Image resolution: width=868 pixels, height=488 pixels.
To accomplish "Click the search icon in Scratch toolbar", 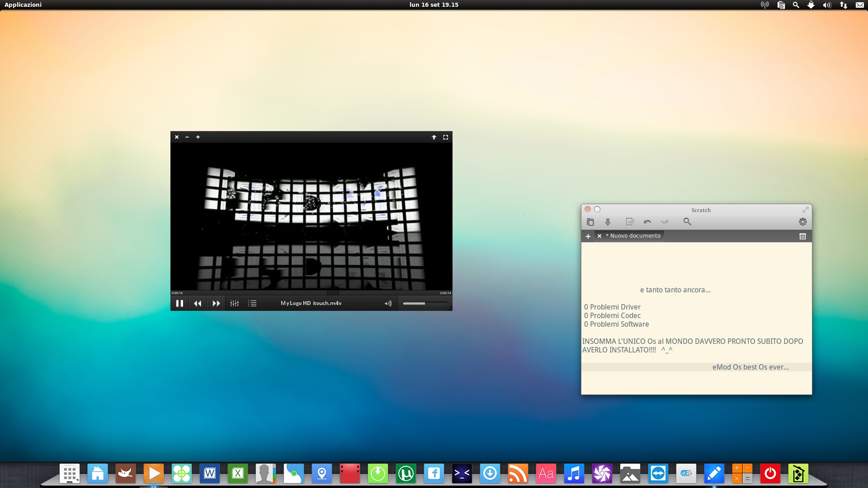I will coord(687,222).
